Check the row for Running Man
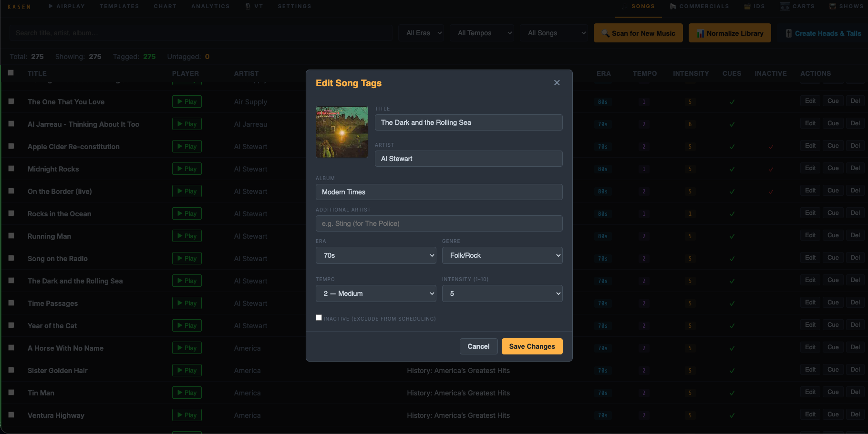 pyautogui.click(x=11, y=236)
